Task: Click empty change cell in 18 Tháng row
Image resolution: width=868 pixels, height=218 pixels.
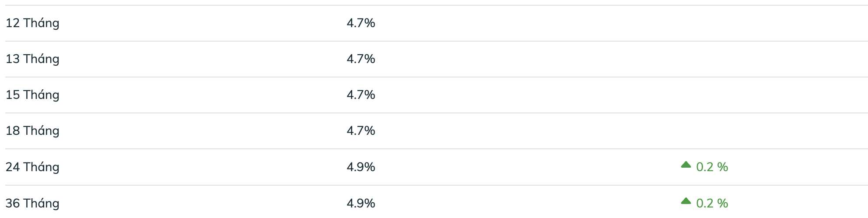Action: [x=704, y=131]
